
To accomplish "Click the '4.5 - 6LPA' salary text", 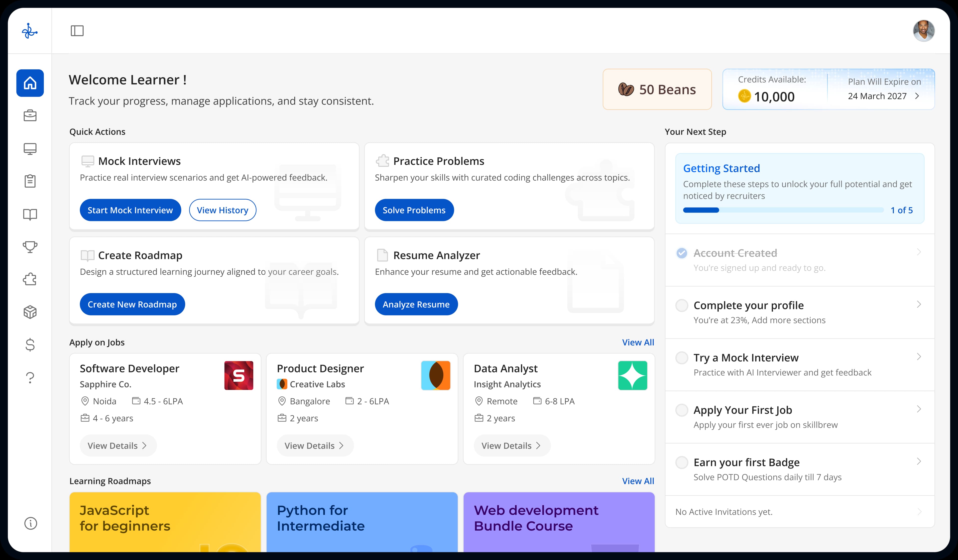I will [163, 401].
